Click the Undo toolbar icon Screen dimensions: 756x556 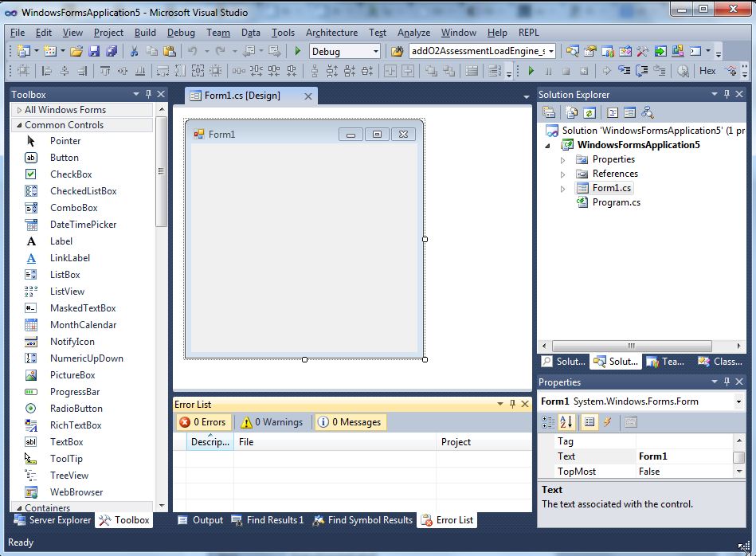point(192,51)
